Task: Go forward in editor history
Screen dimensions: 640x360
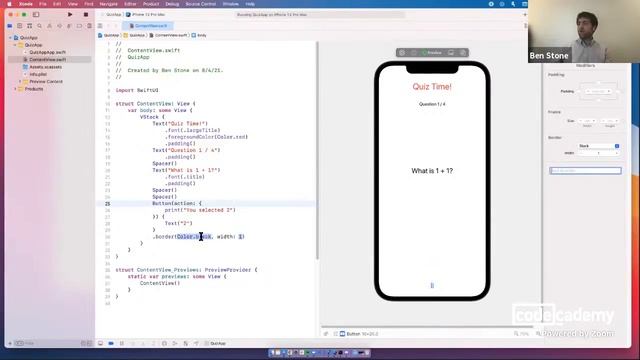Action: [116, 26]
